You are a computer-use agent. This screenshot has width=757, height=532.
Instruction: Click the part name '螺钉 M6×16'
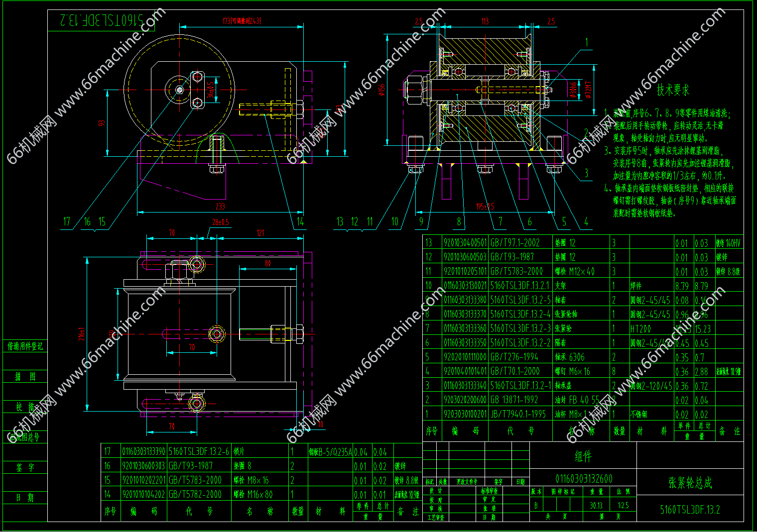572,371
